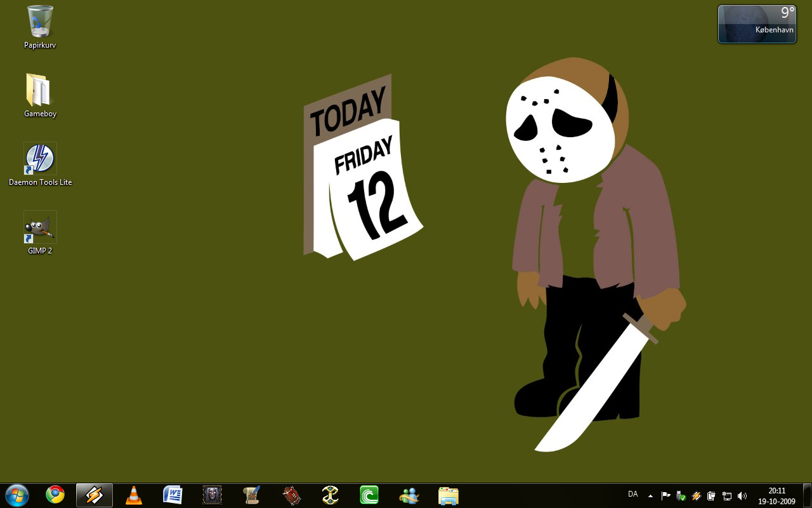Image resolution: width=812 pixels, height=508 pixels.
Task: Switch to the active Winamp taskbar button
Action: [x=95, y=495]
